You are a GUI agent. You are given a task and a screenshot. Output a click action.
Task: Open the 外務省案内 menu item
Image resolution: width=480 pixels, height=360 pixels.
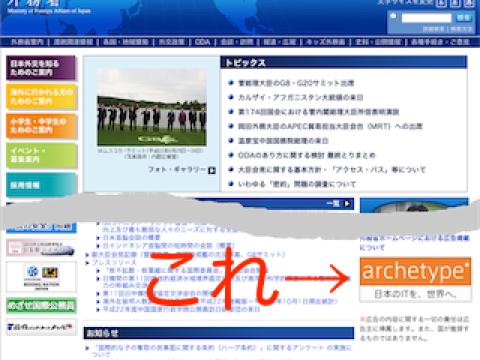click(27, 42)
